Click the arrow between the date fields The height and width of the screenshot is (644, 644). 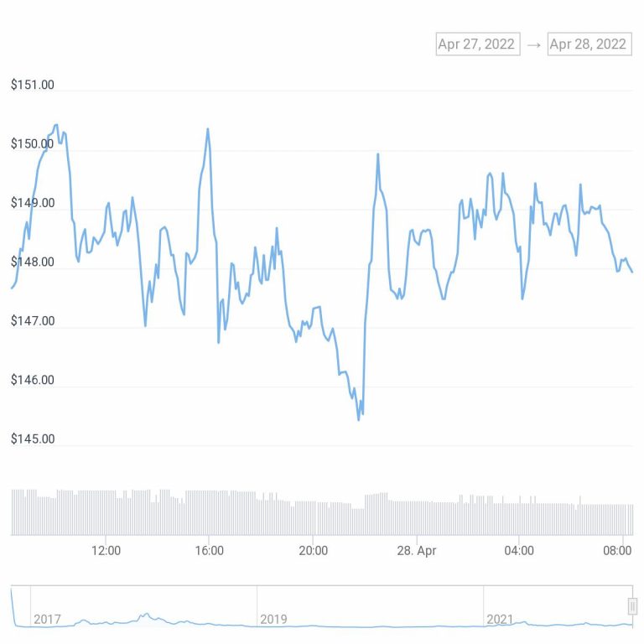533,44
